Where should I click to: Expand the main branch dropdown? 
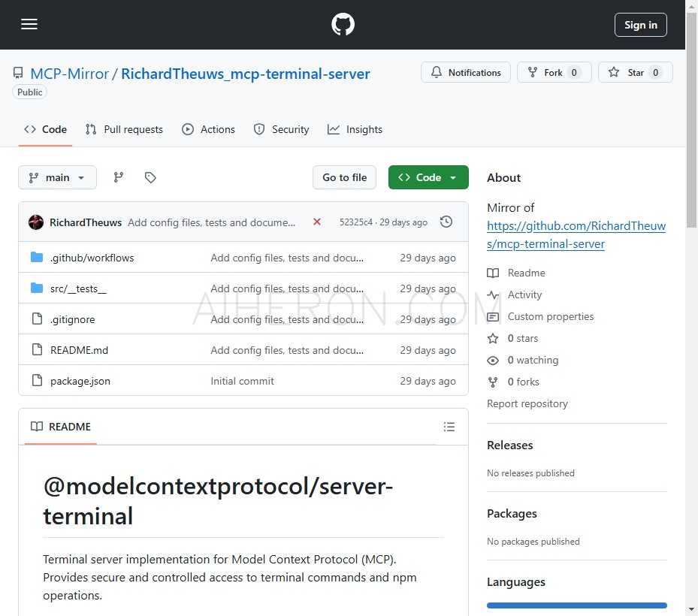point(57,177)
